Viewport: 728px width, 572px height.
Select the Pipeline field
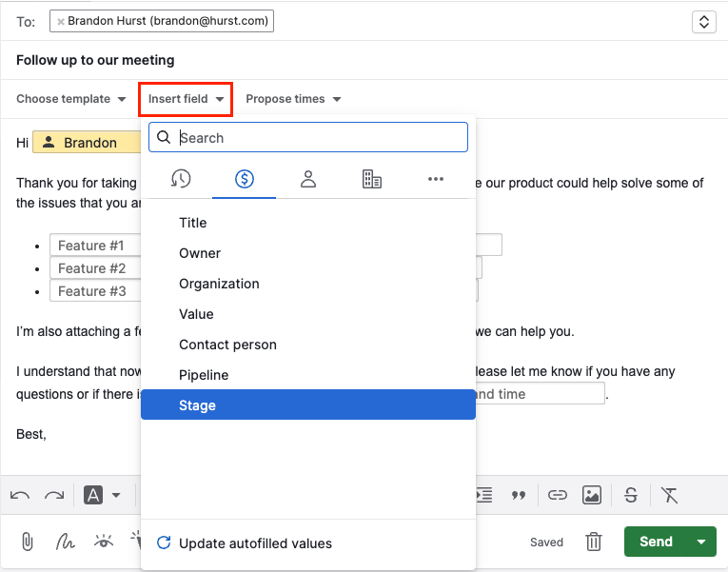pos(308,375)
